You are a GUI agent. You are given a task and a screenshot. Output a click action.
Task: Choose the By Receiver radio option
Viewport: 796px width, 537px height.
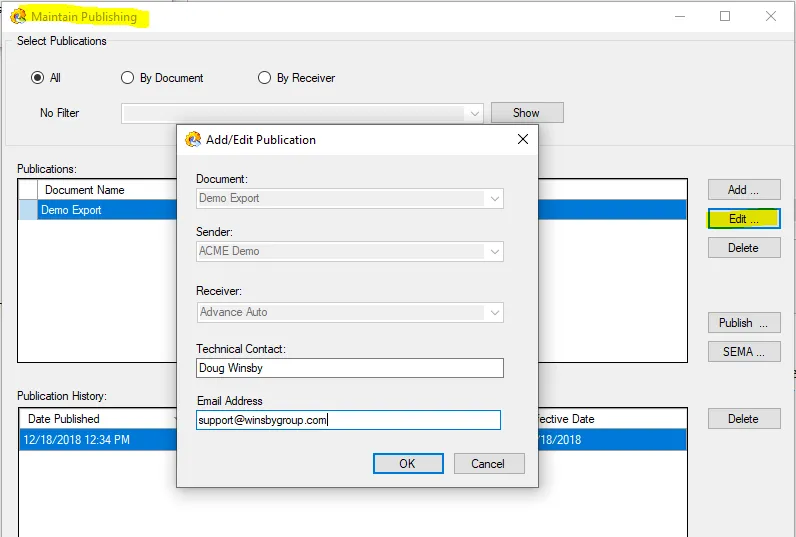264,78
